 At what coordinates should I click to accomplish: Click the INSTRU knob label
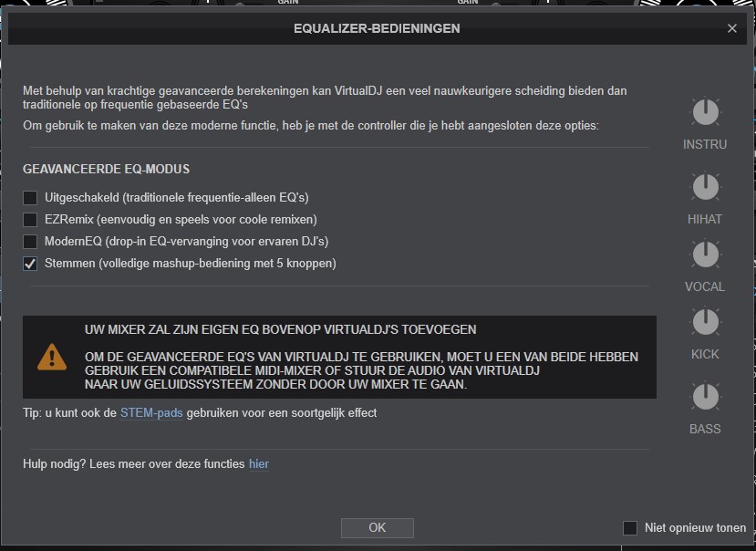pos(705,144)
